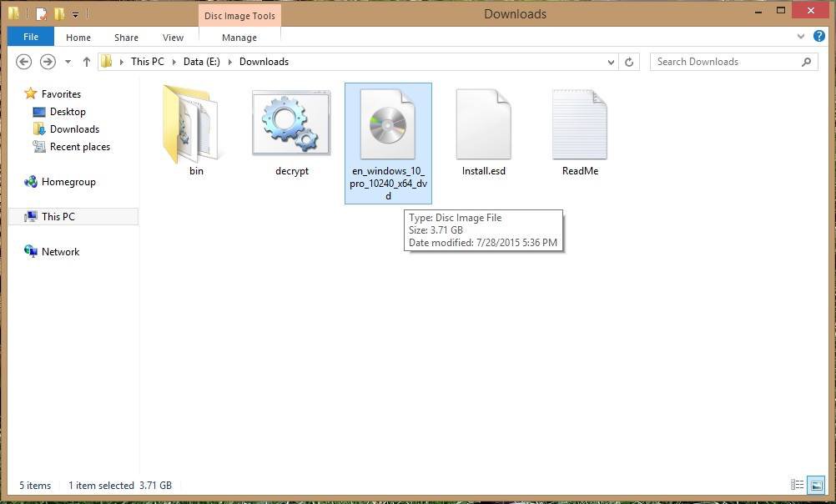Expand the address bar history dropdown
836x504 pixels.
(611, 62)
